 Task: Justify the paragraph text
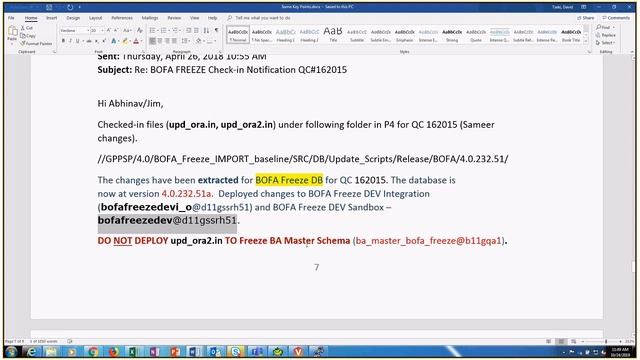[175, 41]
